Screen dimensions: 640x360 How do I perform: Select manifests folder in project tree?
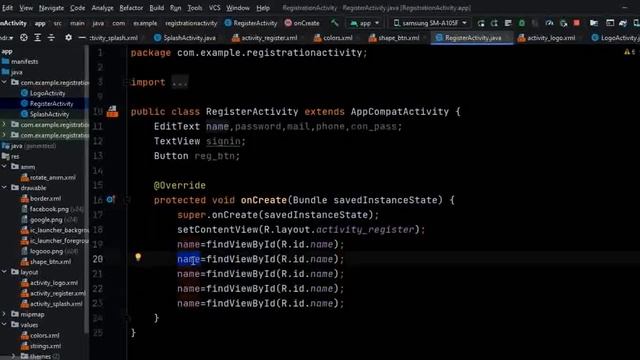24,62
